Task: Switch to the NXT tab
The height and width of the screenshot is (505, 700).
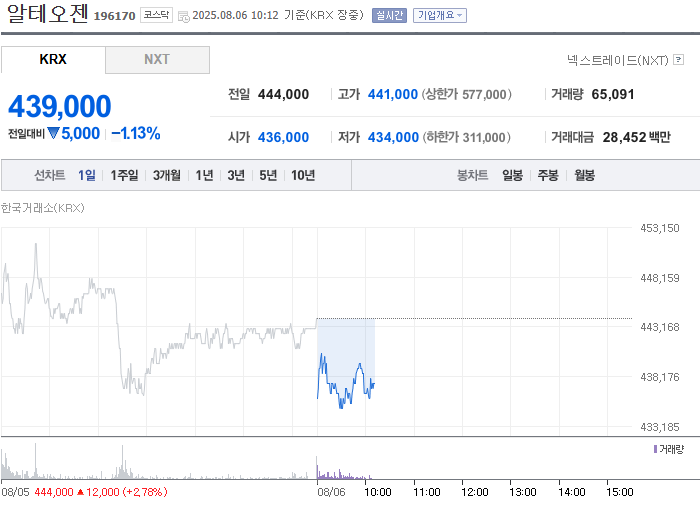Action: pos(157,59)
